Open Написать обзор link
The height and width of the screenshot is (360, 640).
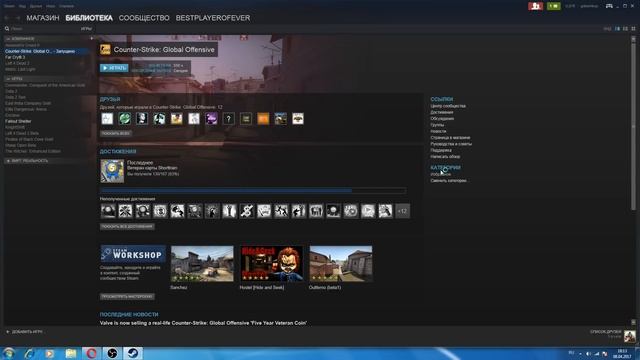tap(445, 157)
